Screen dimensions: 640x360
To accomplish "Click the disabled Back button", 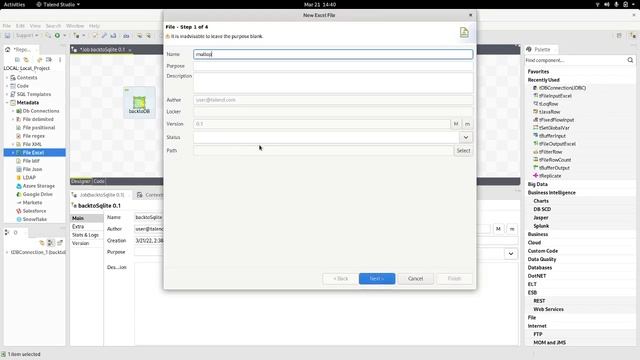I will (340, 278).
